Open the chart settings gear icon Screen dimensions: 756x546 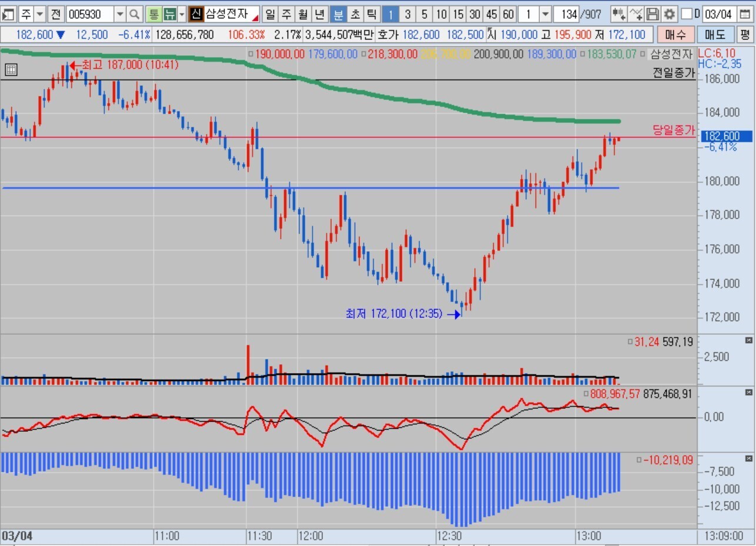point(669,14)
